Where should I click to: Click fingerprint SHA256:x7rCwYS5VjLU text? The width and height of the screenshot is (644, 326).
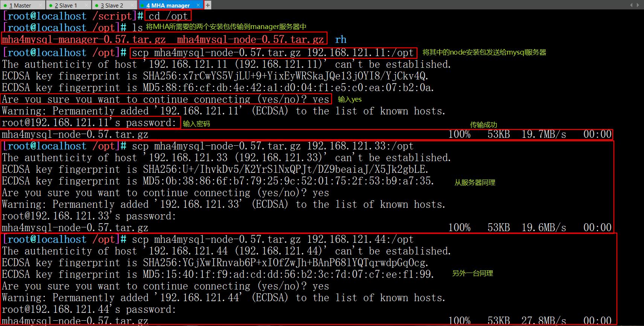tap(286, 76)
